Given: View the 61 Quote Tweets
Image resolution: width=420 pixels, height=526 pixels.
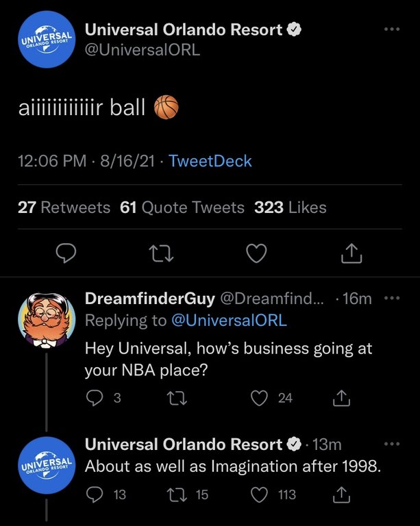Looking at the screenshot, I should 182,207.
